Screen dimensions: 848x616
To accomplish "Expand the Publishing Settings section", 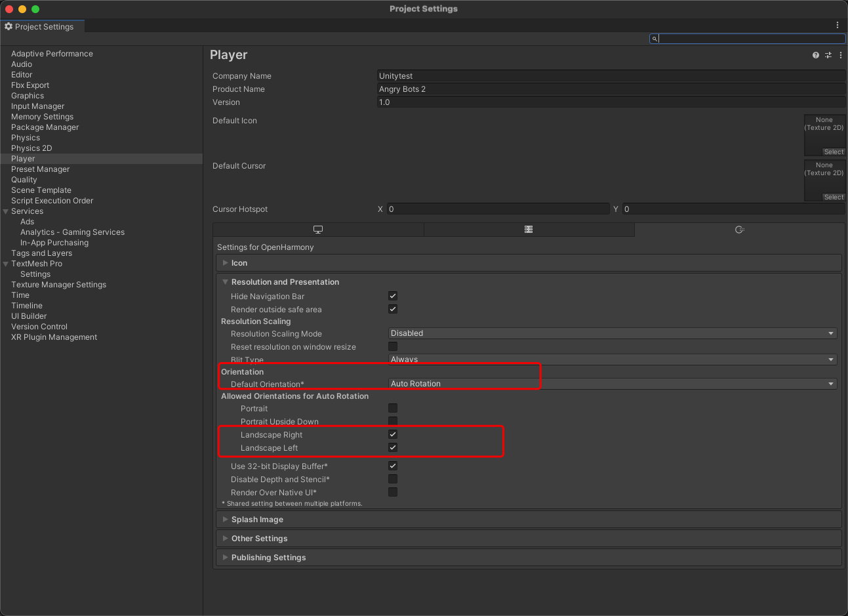I will [x=268, y=558].
